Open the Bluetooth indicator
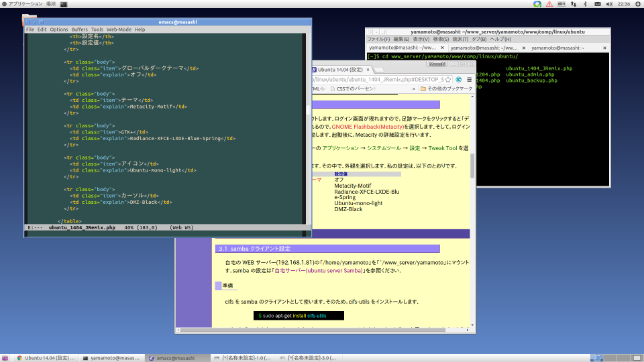Screen dimensions: 644x362 tap(585, 4)
